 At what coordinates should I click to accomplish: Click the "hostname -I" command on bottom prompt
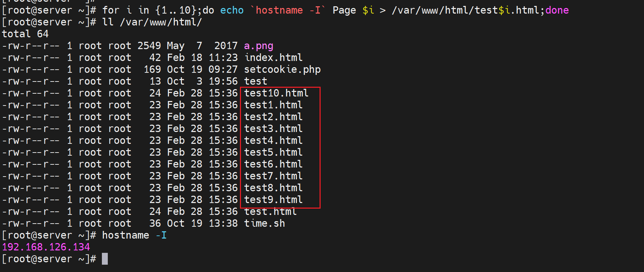tap(134, 235)
